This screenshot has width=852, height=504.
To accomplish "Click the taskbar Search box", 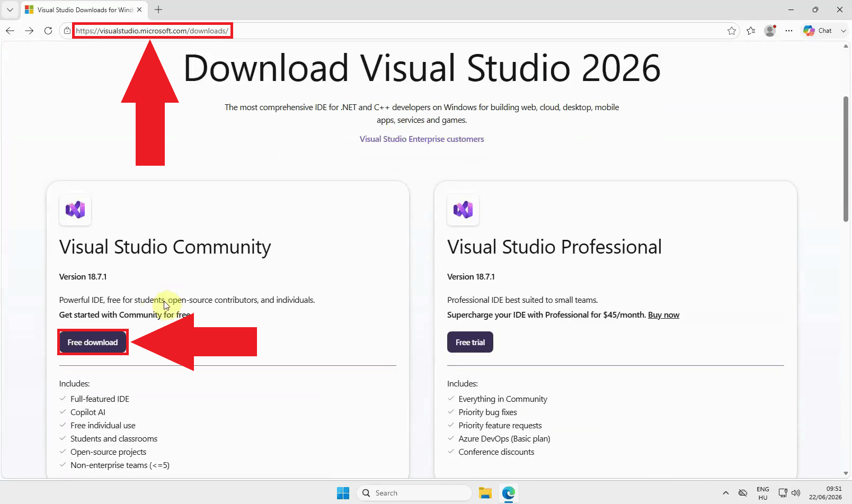I will point(414,493).
